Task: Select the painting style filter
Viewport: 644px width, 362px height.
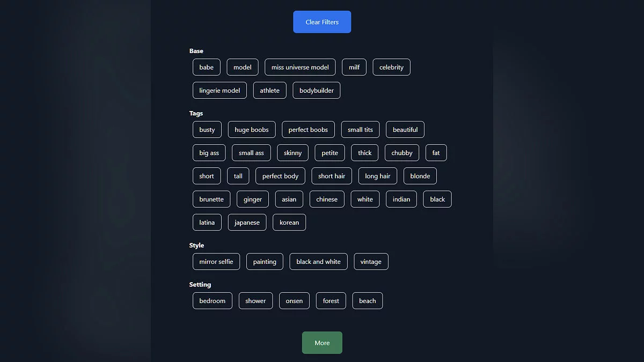Action: [265, 262]
